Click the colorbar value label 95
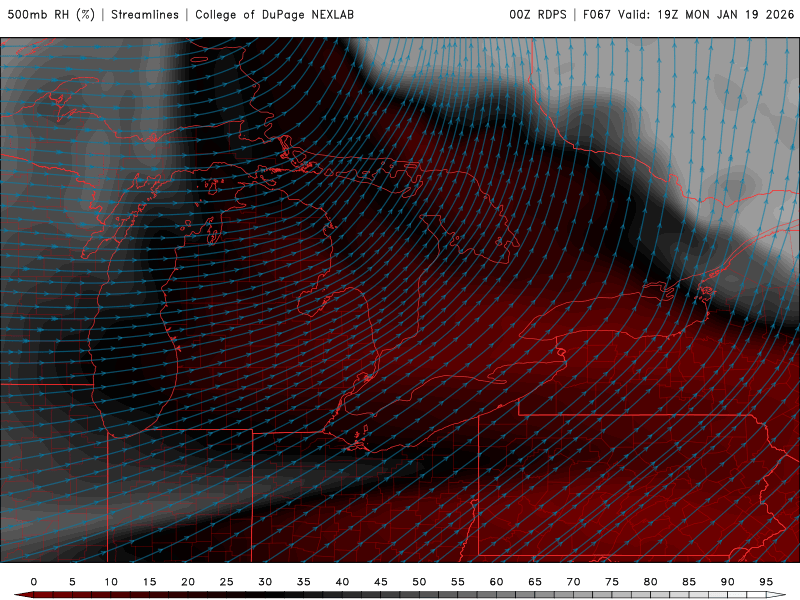This screenshot has width=800, height=600. (766, 582)
